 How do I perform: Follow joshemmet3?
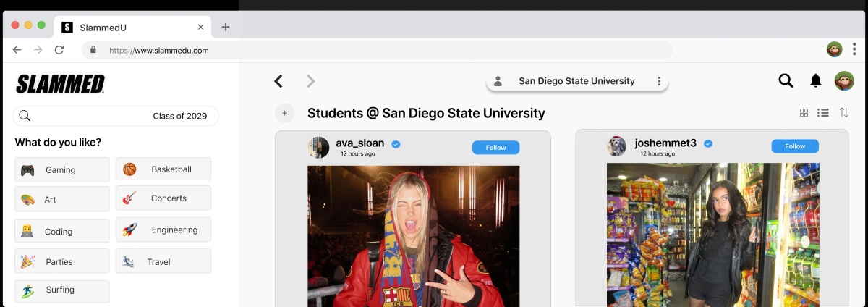coord(794,146)
